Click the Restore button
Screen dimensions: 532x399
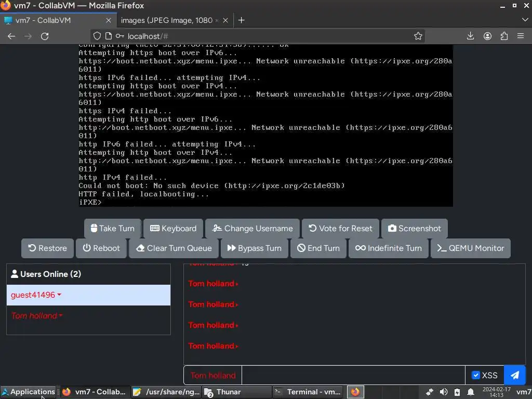47,248
